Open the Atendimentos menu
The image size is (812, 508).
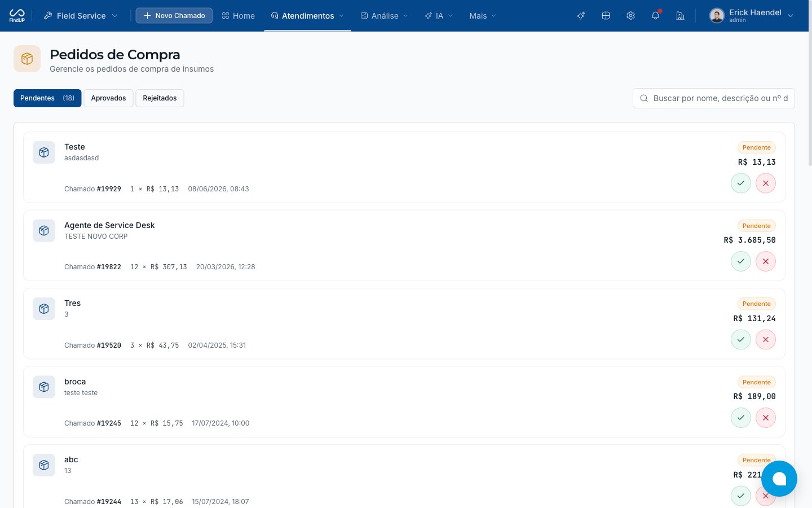[x=307, y=16]
